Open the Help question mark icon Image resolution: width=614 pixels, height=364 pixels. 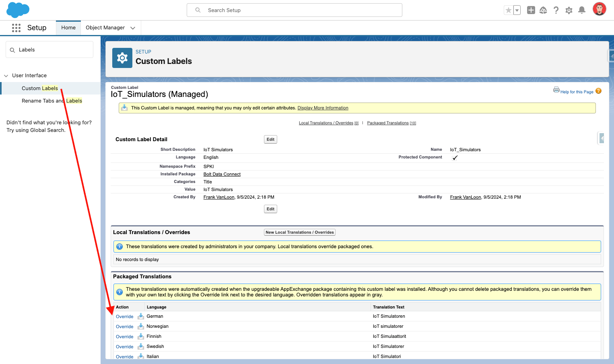tap(556, 10)
